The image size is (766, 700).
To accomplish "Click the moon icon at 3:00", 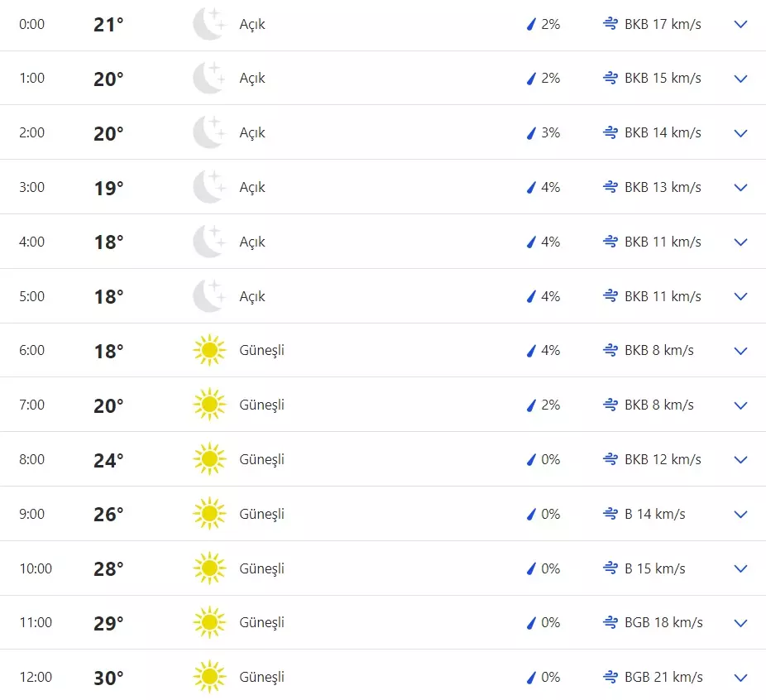I will pos(208,187).
